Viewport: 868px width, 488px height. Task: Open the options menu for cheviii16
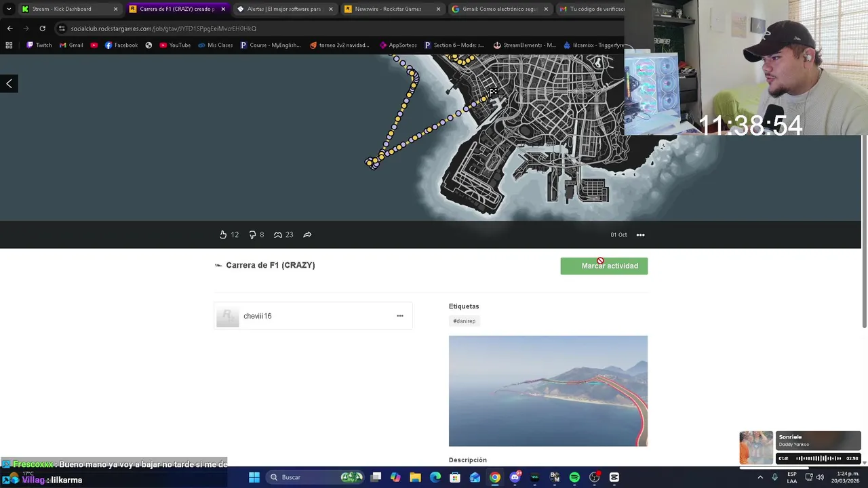point(400,316)
